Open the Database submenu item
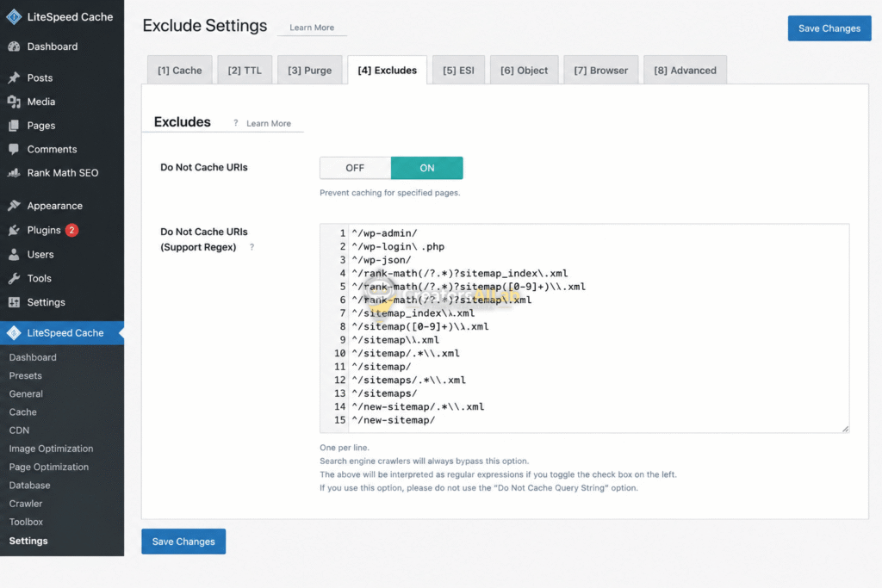Image resolution: width=882 pixels, height=588 pixels. coord(29,486)
